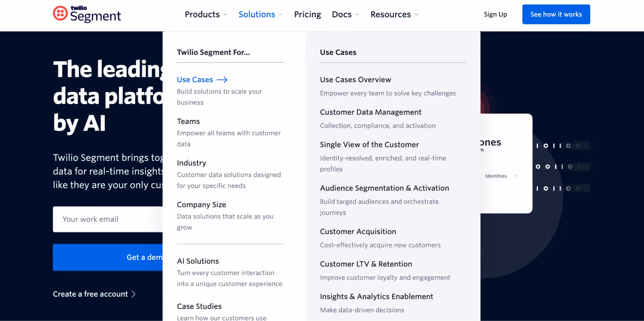Click 'Make data-driven decisions' text
This screenshot has width=644, height=321.
pyautogui.click(x=362, y=310)
